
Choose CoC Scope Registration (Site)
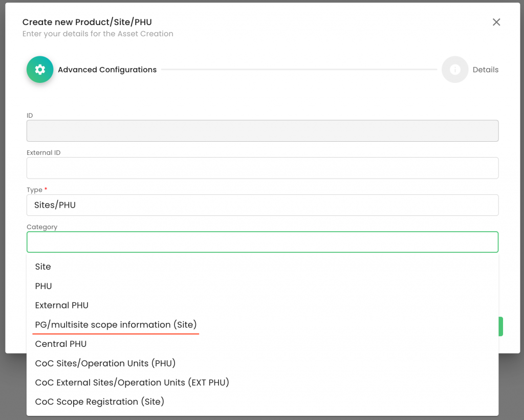99,402
